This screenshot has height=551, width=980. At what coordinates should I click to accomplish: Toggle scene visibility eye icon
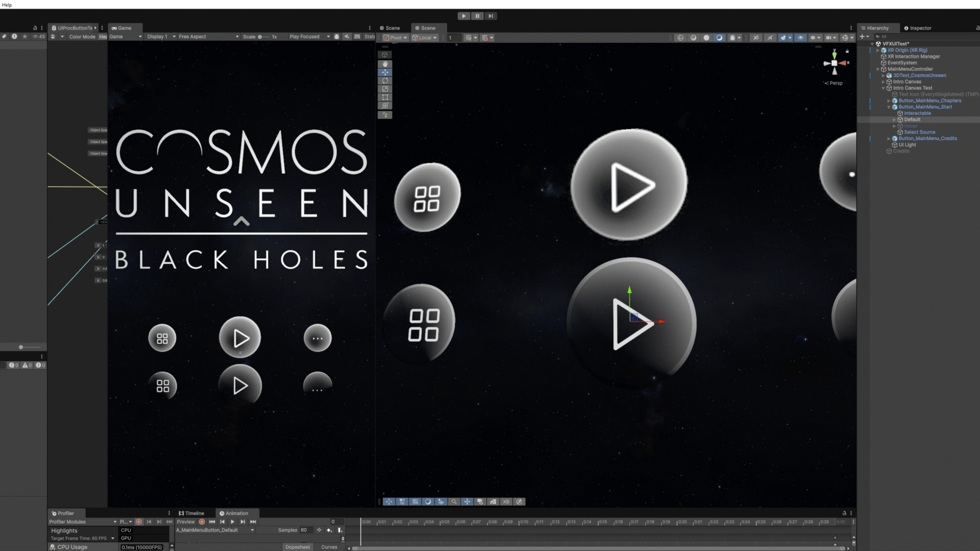pos(801,38)
